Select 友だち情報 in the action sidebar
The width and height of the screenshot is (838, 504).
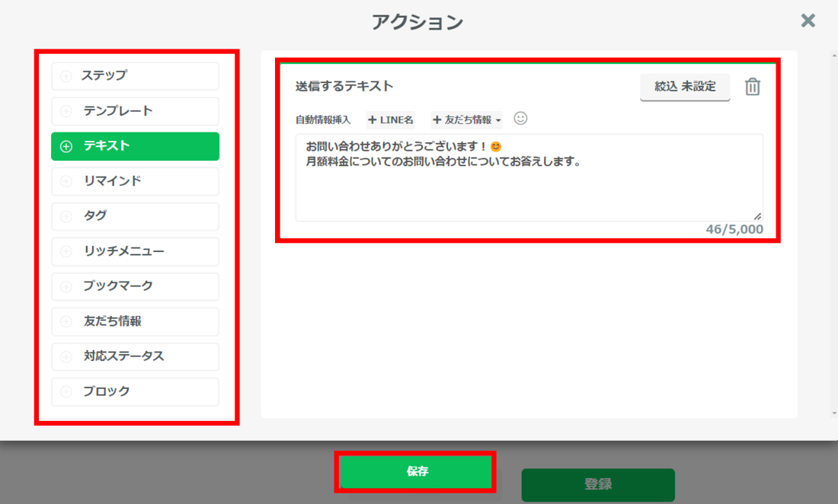point(135,321)
